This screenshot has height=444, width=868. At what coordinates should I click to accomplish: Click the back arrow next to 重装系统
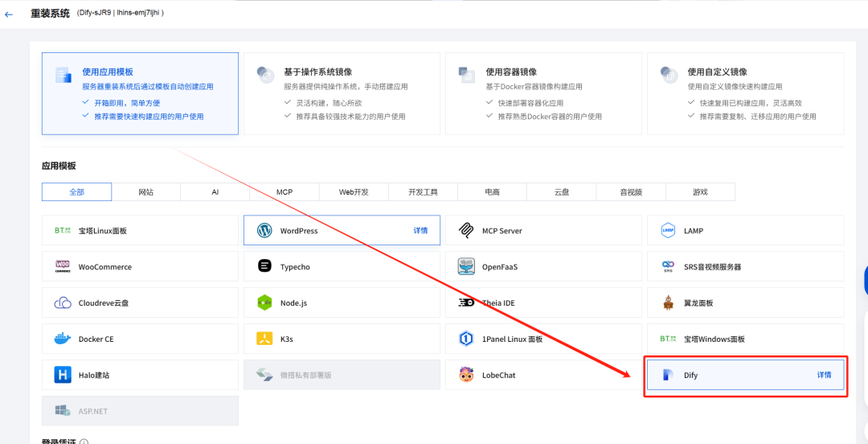point(8,14)
